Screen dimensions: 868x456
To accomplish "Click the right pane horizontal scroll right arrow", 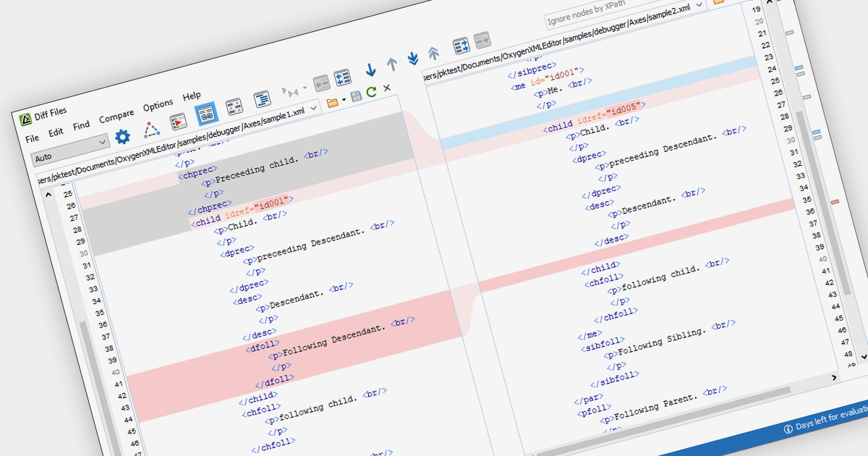I will pyautogui.click(x=835, y=378).
